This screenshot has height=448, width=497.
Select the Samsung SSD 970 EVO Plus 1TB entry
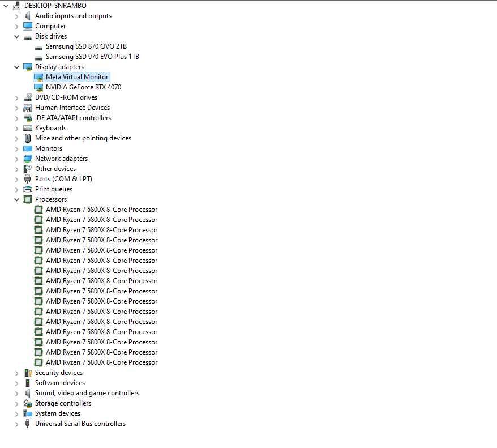[93, 57]
